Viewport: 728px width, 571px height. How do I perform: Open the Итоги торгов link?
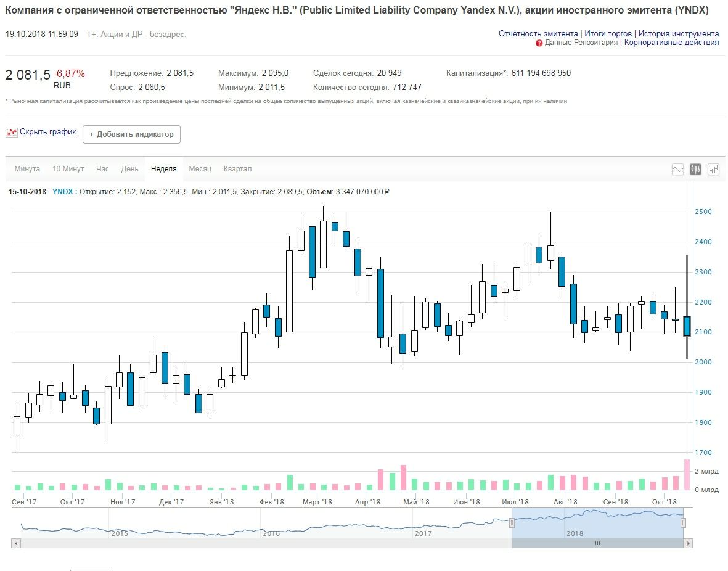608,33
